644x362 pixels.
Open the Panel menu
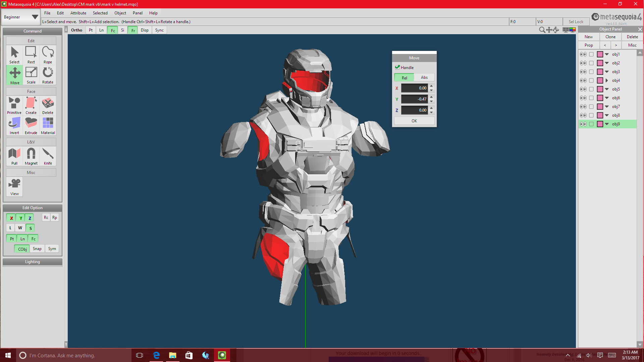point(138,13)
